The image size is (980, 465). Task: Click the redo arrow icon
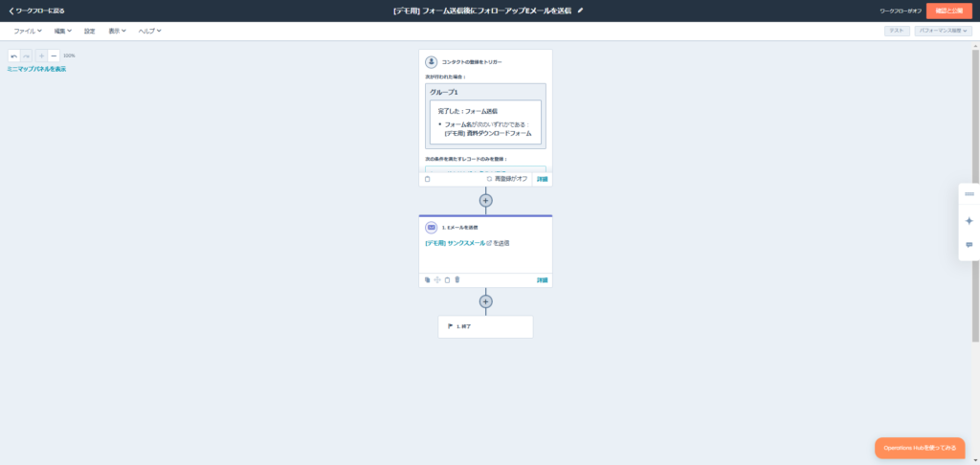pos(26,55)
